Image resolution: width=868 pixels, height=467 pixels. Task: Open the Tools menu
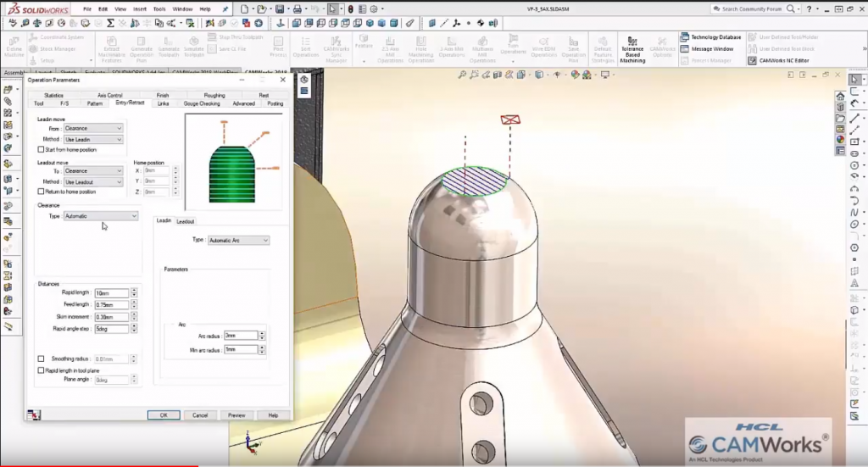pos(159,8)
